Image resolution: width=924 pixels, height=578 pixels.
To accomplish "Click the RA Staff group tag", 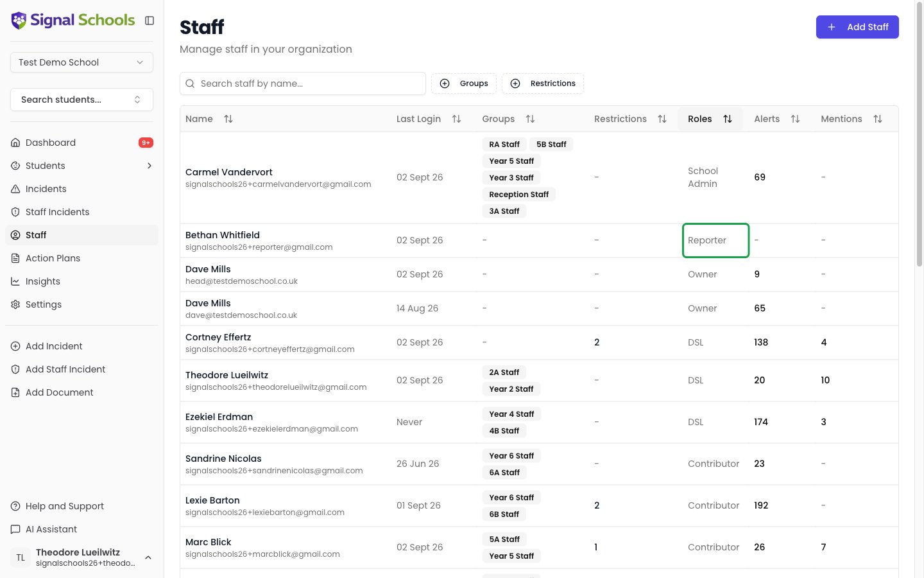I will click(504, 144).
